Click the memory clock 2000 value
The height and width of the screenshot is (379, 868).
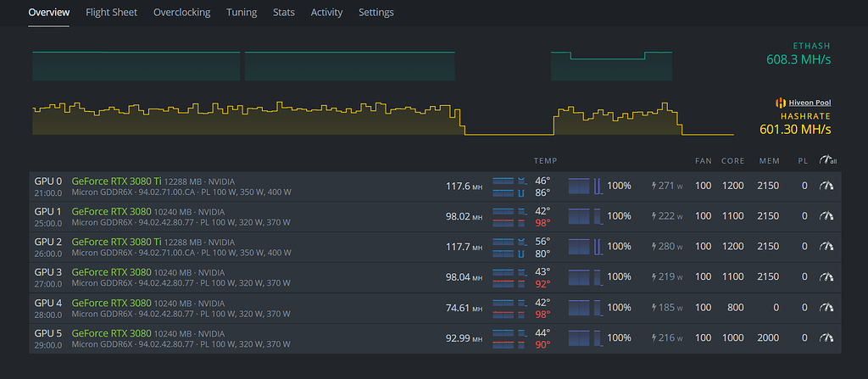click(x=768, y=338)
